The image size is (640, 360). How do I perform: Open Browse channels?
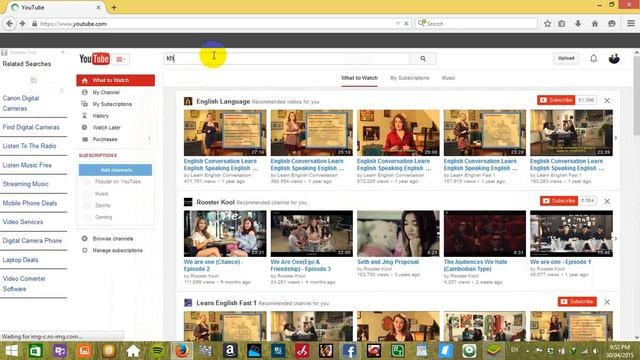tap(113, 239)
